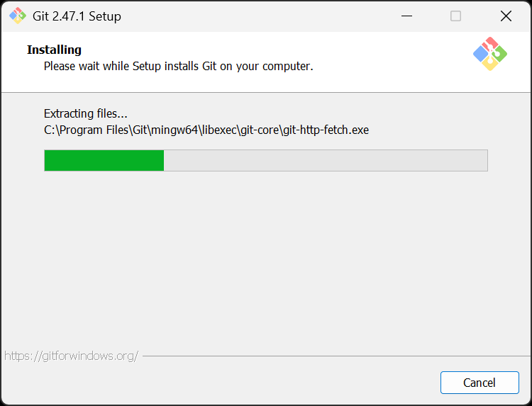Click green diamond of header Git logo
This screenshot has width=532, height=406.
point(500,54)
